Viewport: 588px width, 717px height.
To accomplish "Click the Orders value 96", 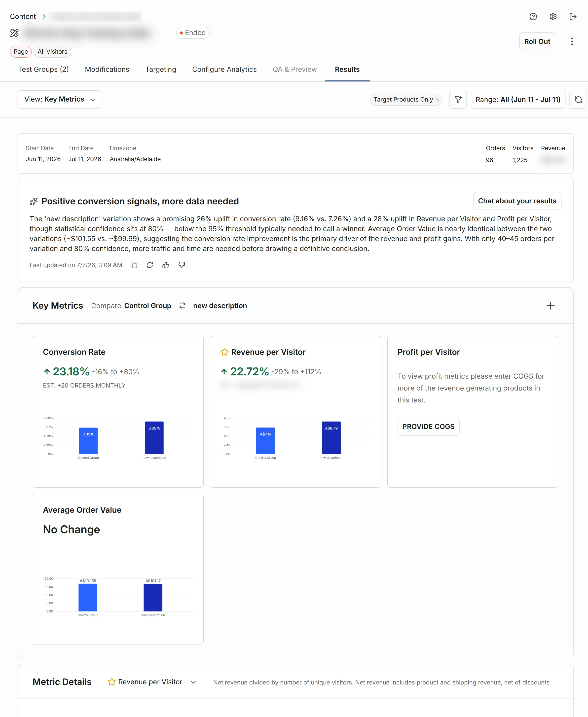I will (489, 160).
